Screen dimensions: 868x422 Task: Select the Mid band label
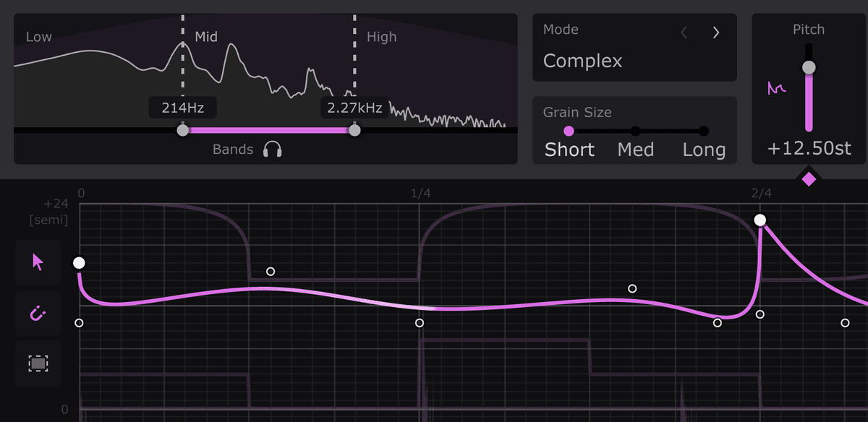point(206,36)
